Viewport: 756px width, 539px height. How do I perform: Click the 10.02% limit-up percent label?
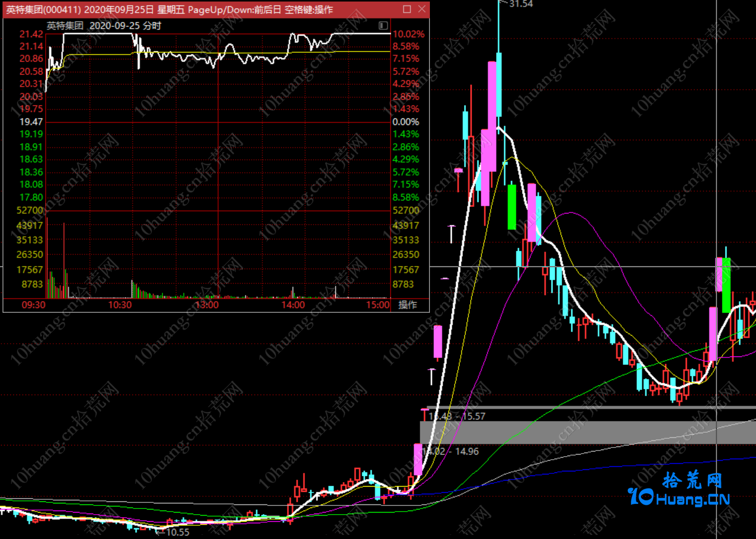coord(408,34)
